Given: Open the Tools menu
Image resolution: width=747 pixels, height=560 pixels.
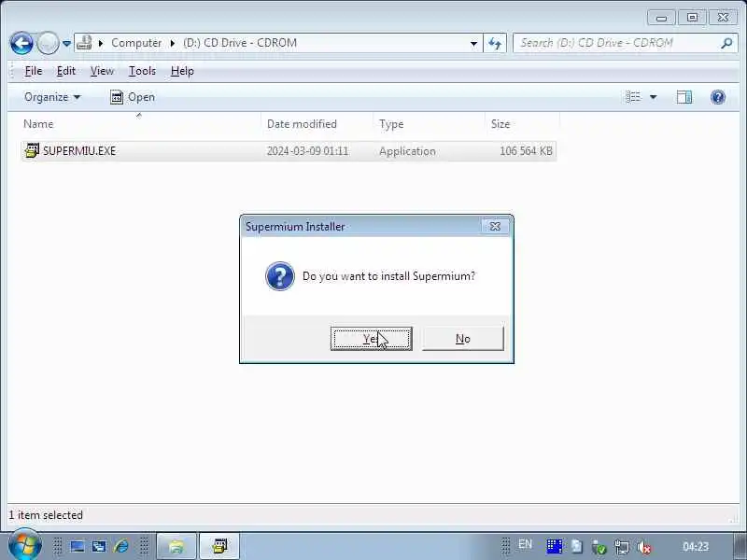Looking at the screenshot, I should (142, 71).
